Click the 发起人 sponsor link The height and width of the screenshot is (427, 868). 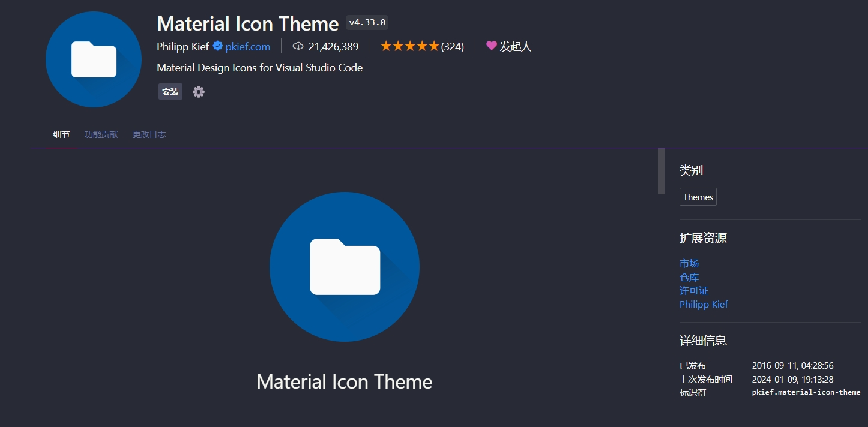click(515, 46)
